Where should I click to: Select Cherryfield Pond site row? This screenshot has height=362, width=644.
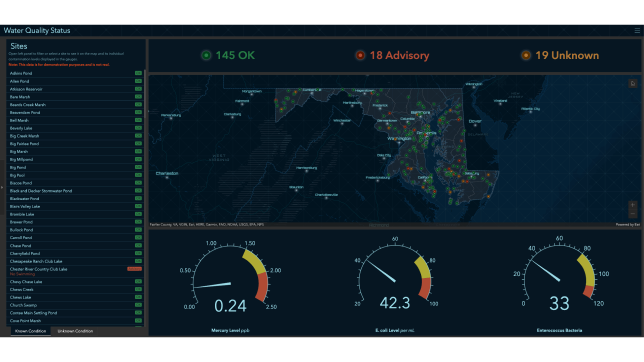click(x=76, y=253)
